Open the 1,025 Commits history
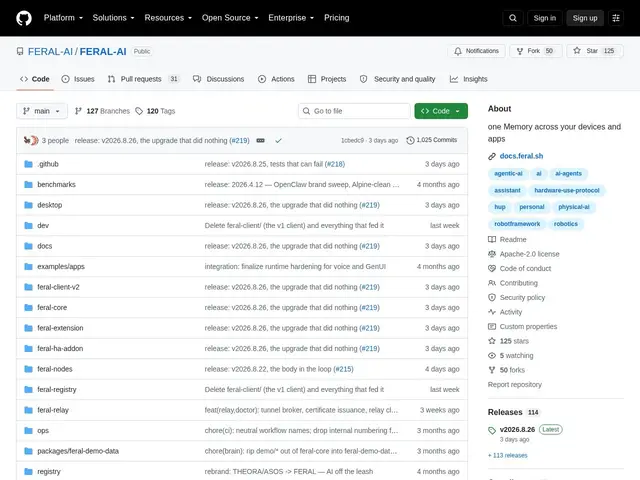 [432, 140]
